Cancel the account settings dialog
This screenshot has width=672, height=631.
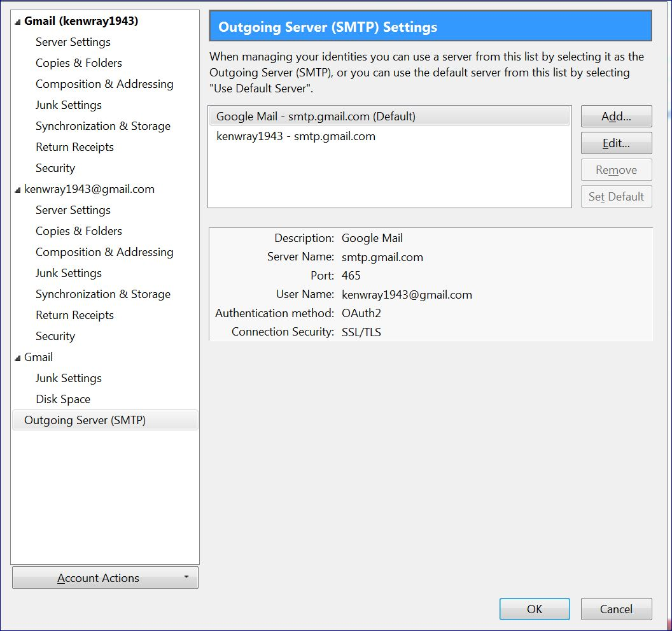616,609
